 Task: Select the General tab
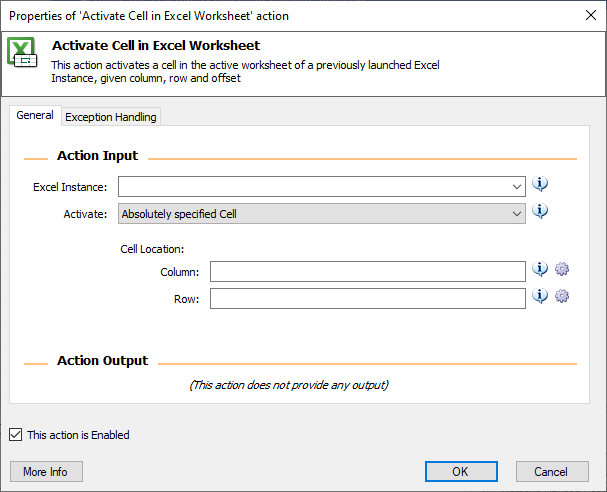(x=35, y=115)
